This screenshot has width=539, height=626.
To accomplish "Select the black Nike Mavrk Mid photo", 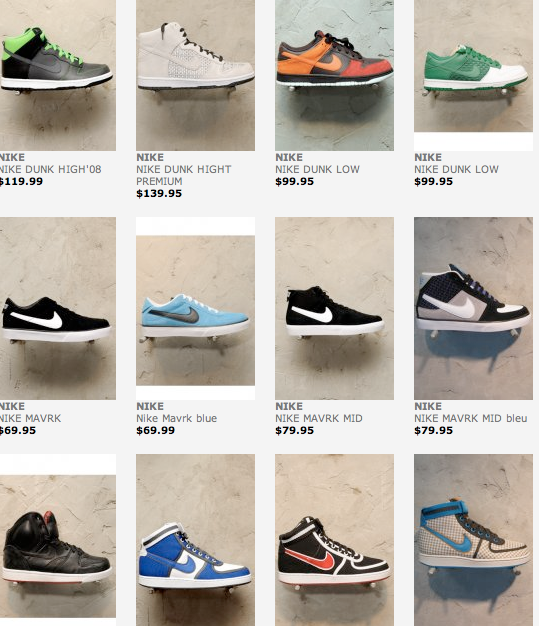I will 334,308.
